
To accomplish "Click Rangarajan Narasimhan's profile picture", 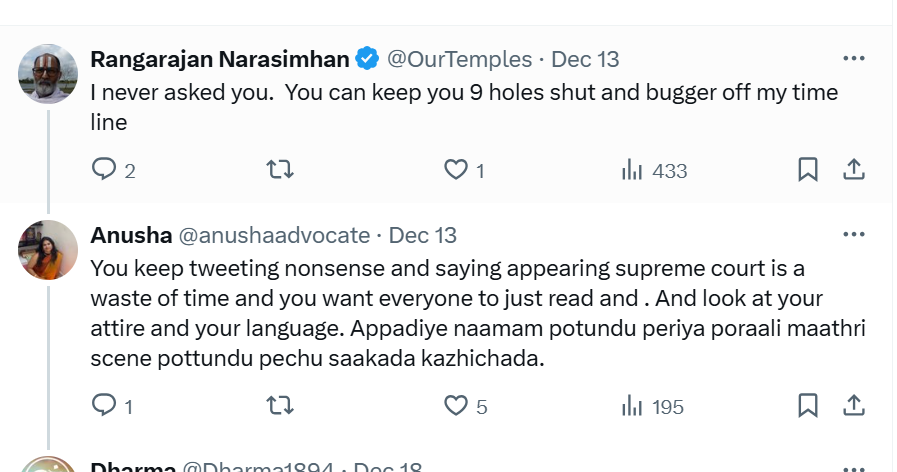I will 48,73.
